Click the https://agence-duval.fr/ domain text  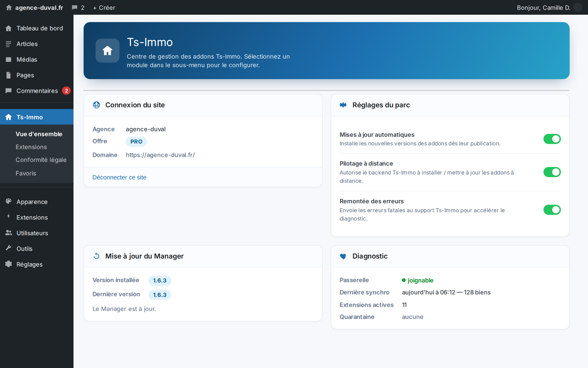[x=160, y=155]
